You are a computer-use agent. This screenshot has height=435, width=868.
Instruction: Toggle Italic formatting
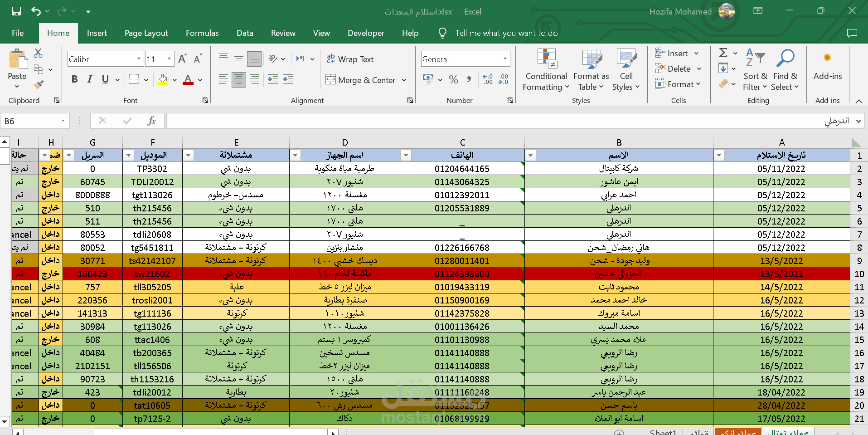90,79
